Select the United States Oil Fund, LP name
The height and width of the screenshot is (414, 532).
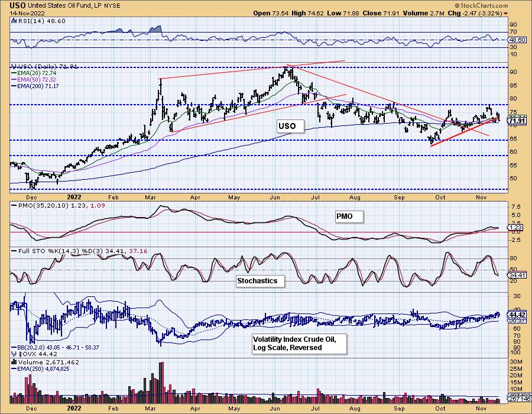[x=64, y=6]
